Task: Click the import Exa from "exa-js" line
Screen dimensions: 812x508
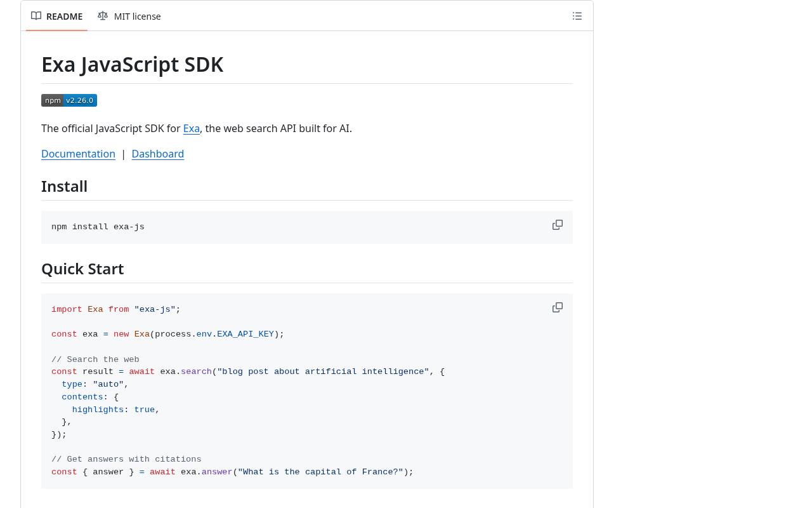Action: click(x=116, y=309)
